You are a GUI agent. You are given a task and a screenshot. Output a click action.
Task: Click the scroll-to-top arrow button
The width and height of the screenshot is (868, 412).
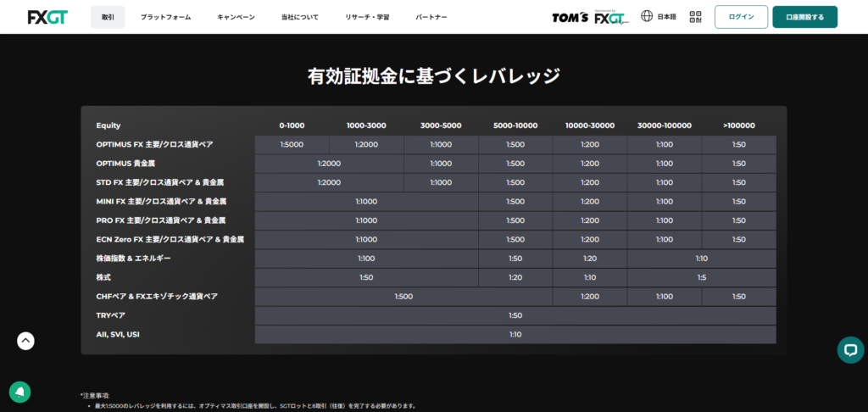(x=25, y=341)
